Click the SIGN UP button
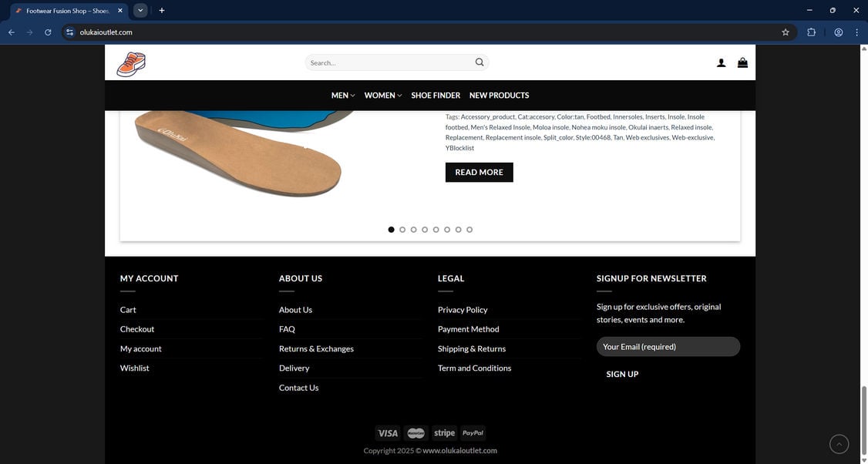The width and height of the screenshot is (868, 464). click(x=622, y=375)
